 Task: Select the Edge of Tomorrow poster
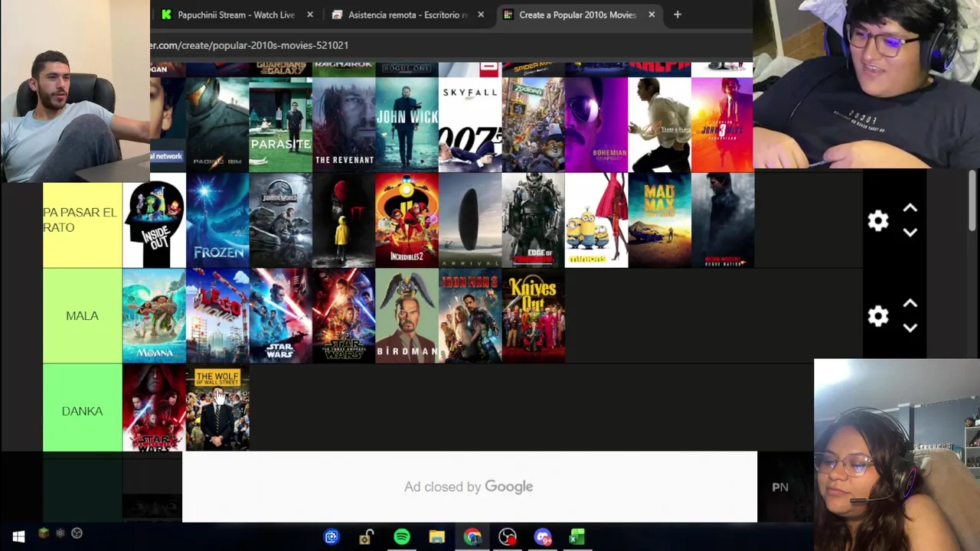(x=533, y=220)
